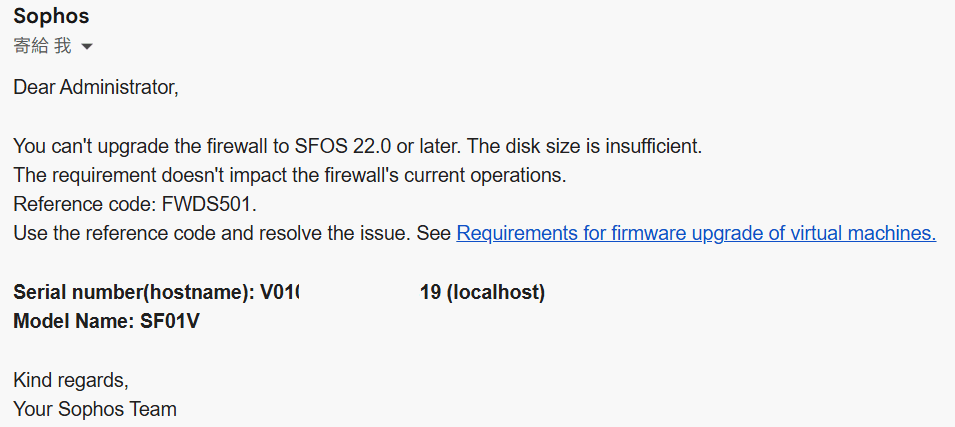
Task: Click the Dear Administrator greeting
Action: tap(95, 87)
